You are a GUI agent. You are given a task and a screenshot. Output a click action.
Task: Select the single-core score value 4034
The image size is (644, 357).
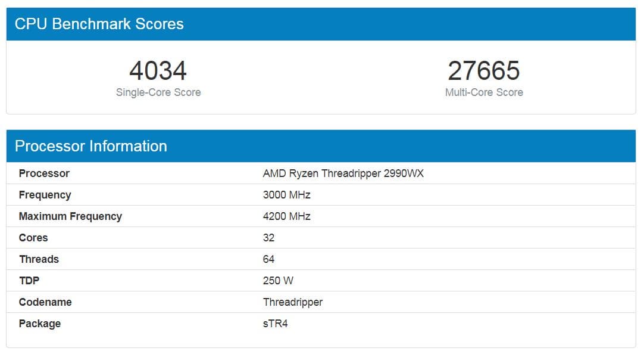(x=158, y=71)
